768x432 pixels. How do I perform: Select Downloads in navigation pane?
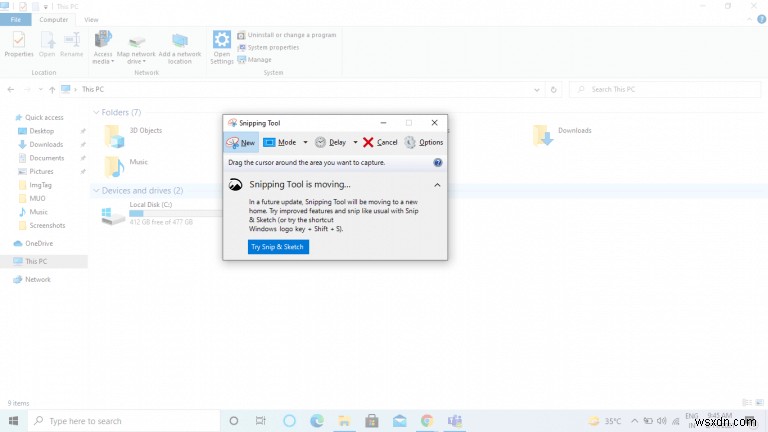click(x=41, y=144)
